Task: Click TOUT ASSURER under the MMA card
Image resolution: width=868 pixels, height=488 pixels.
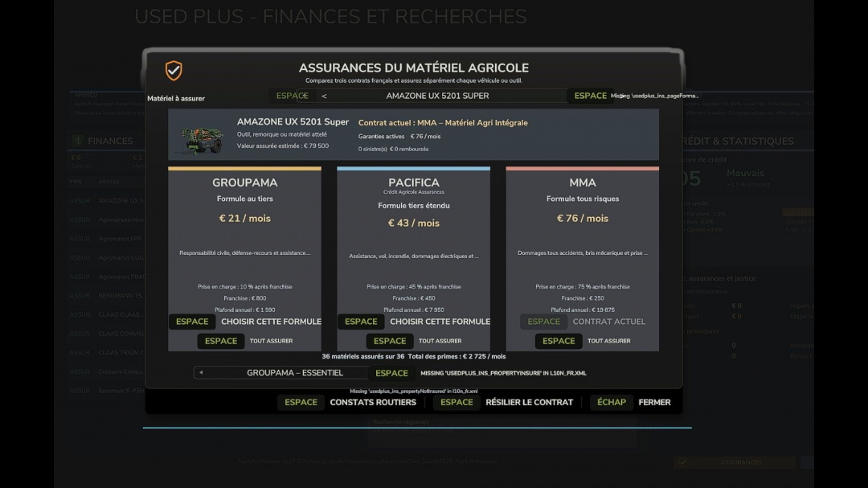Action: [x=583, y=341]
